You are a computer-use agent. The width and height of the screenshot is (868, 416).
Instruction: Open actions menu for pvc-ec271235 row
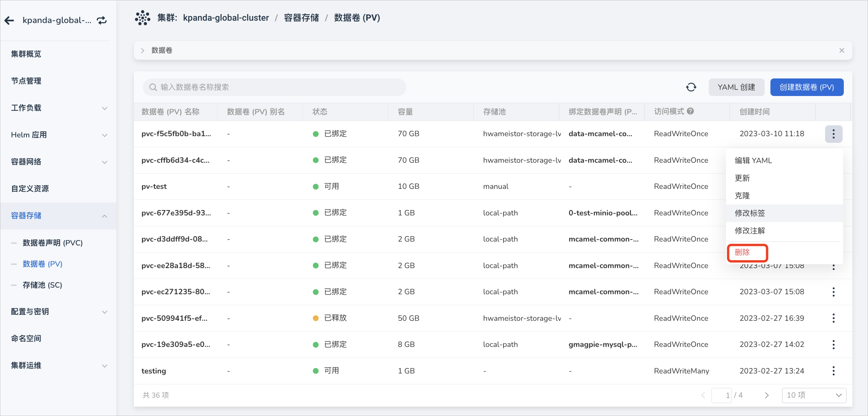point(834,292)
